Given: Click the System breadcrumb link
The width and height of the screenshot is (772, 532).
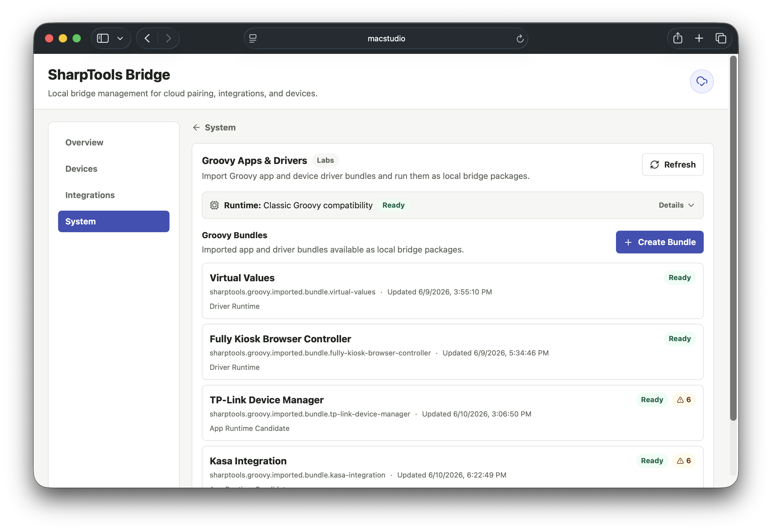Looking at the screenshot, I should 220,127.
